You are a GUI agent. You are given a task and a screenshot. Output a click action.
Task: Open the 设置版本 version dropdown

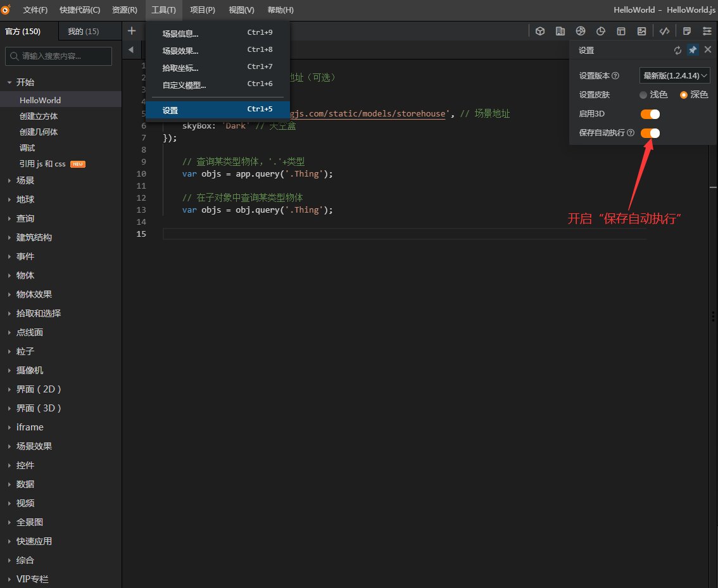(x=674, y=75)
